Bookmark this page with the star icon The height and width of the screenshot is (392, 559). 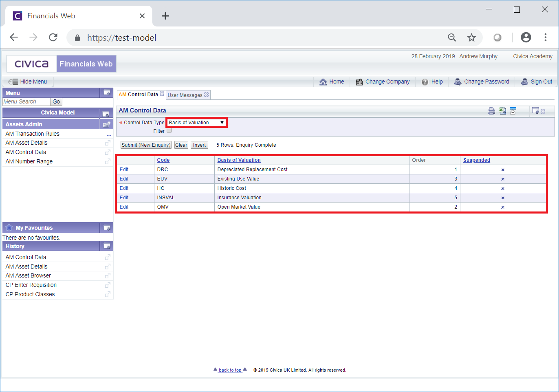[x=471, y=38]
